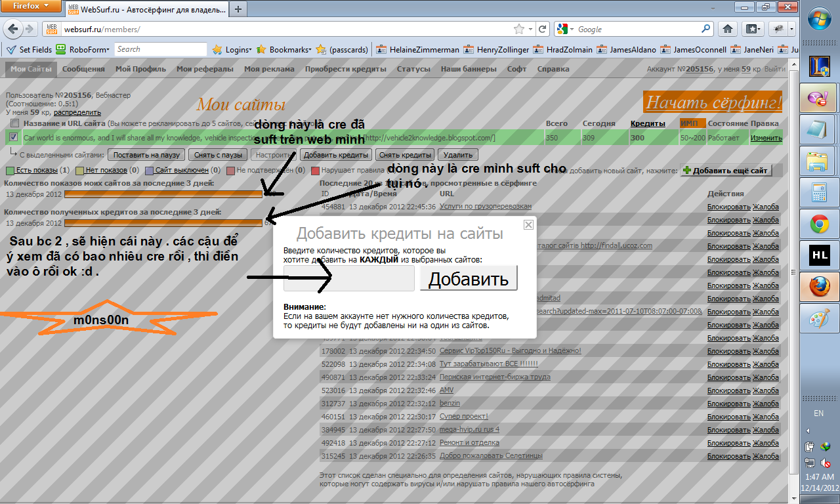Select the JamesAldano passcard
Viewport: 840px width, 504px height.
coord(627,49)
